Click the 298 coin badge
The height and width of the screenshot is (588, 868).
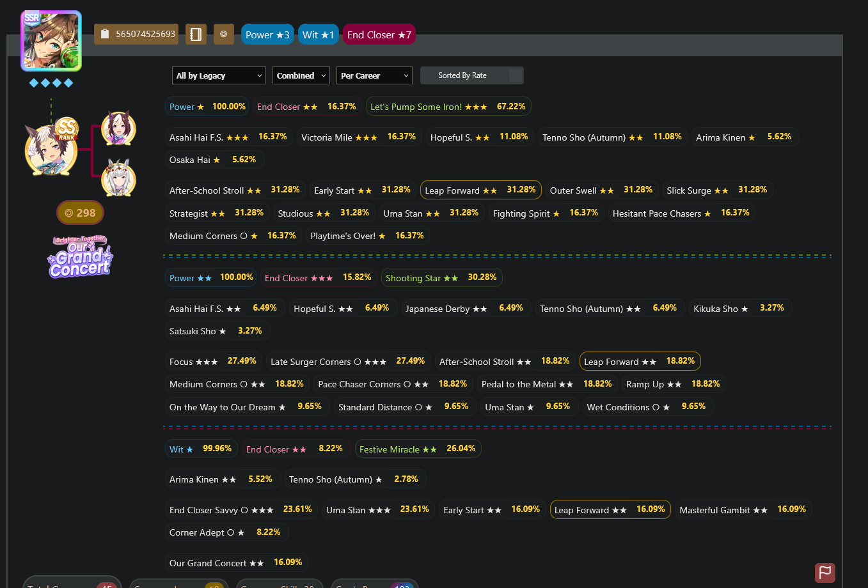coord(80,213)
